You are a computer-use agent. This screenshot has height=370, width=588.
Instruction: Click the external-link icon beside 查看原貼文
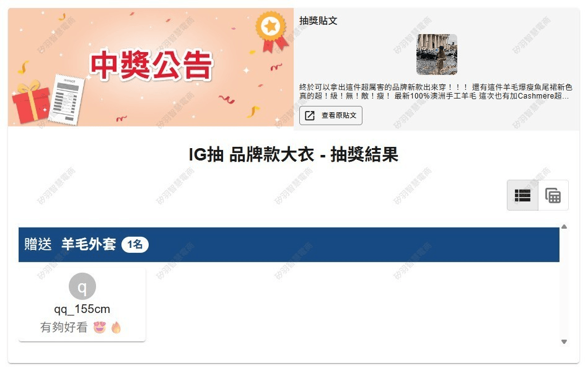click(310, 115)
